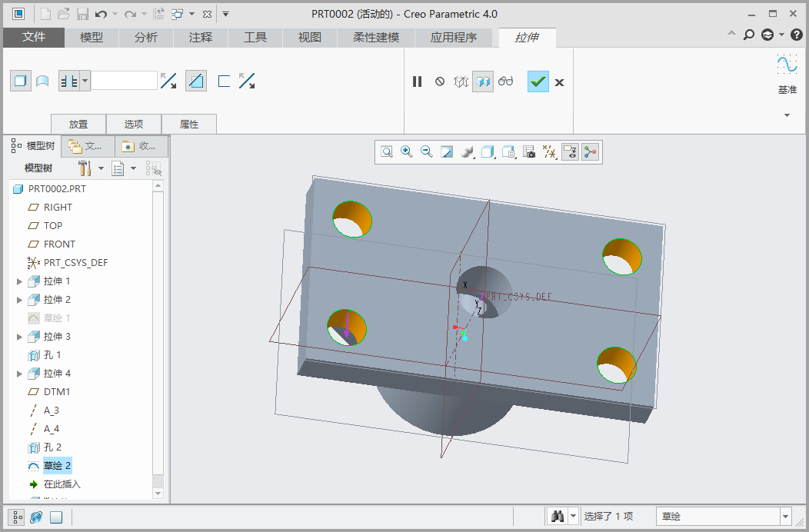
Task: Click the green checkmark to accept extrude
Action: (x=538, y=81)
